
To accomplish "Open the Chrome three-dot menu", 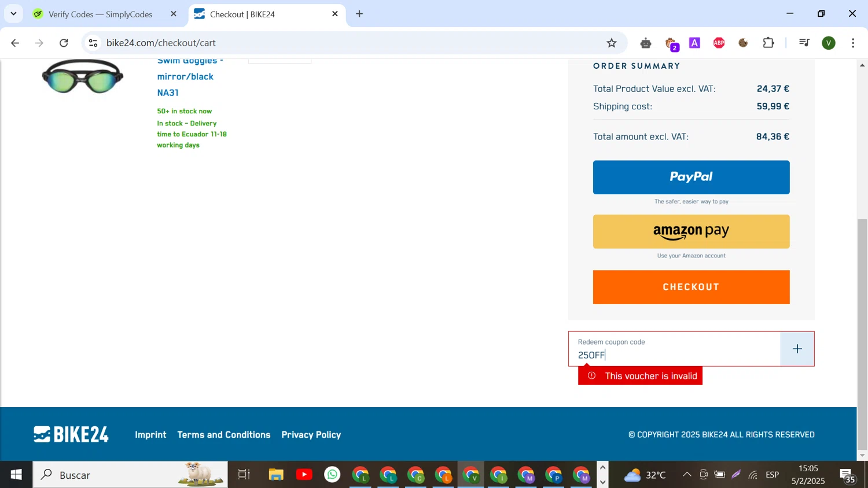I will [853, 43].
